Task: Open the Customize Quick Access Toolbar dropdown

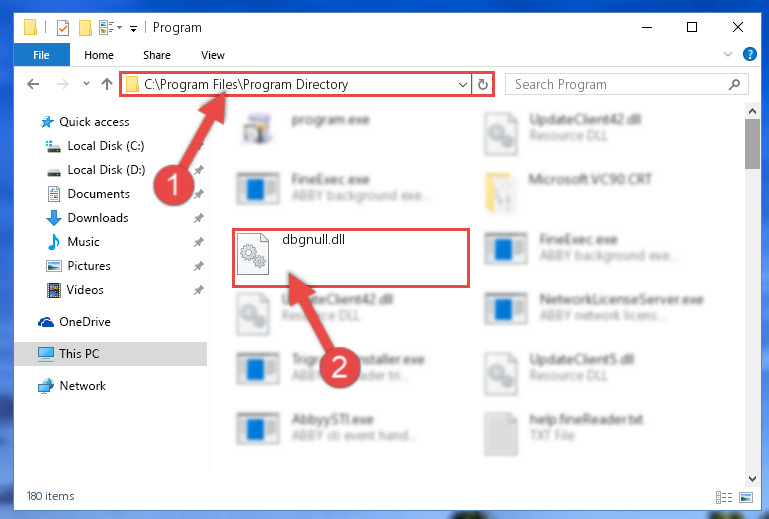Action: [133, 29]
